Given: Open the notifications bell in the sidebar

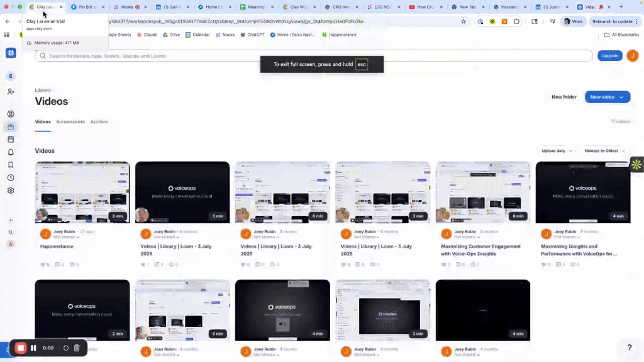Looking at the screenshot, I should [x=11, y=152].
